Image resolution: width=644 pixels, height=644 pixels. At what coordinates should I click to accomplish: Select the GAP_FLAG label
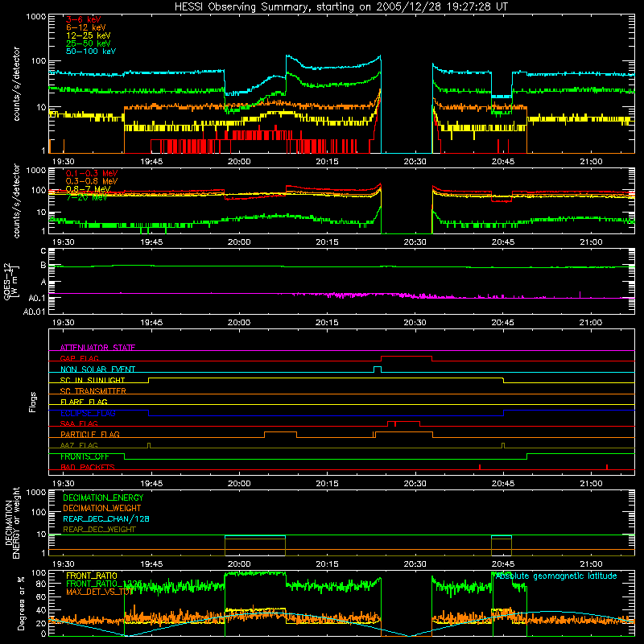79,358
